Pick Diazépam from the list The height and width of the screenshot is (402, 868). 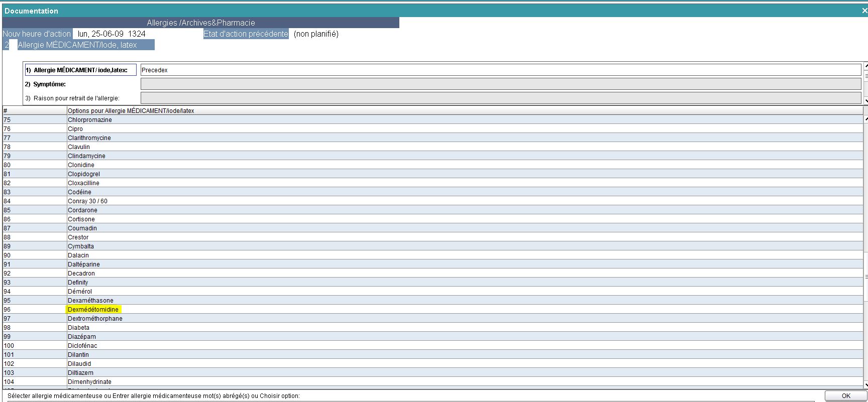[82, 337]
